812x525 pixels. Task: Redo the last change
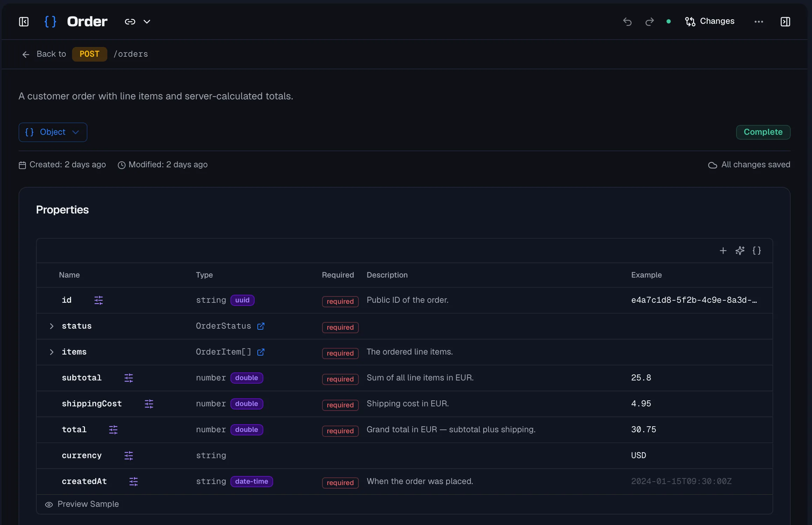click(649, 22)
